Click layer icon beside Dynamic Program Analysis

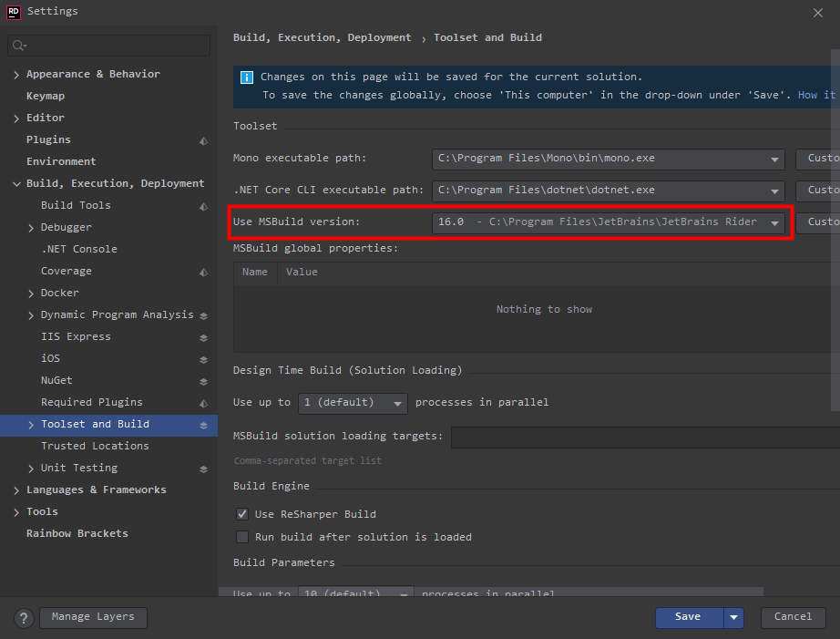click(x=203, y=316)
